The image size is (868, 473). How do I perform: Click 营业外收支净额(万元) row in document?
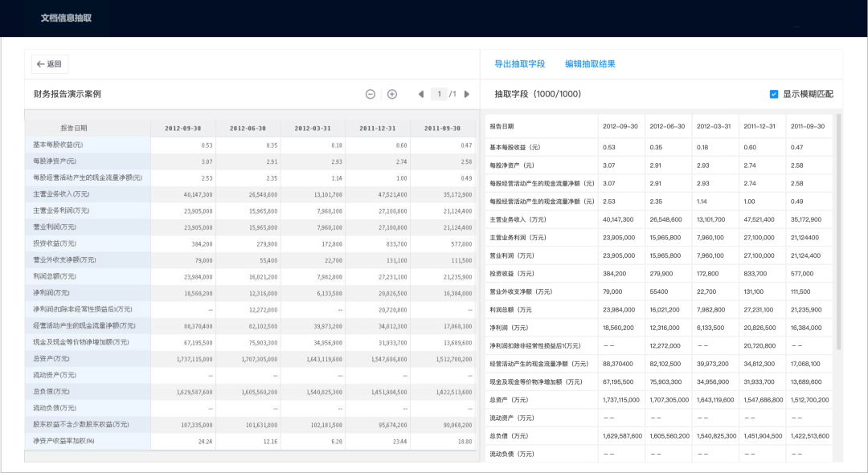click(250, 260)
